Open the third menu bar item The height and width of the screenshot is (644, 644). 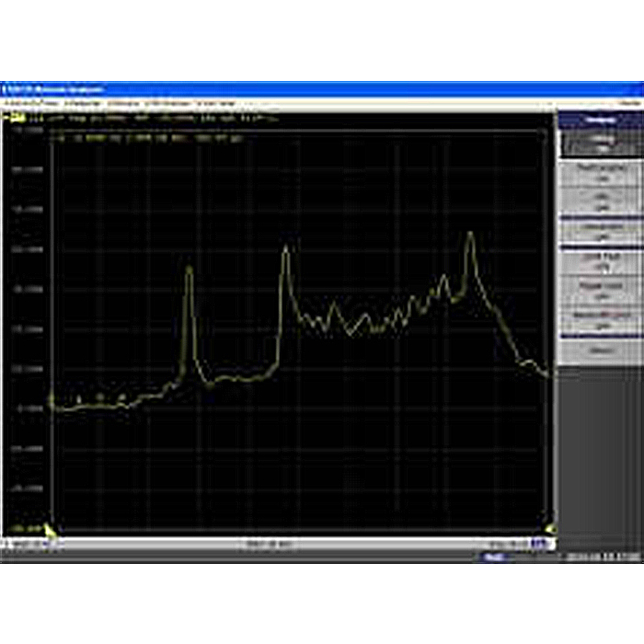click(123, 103)
